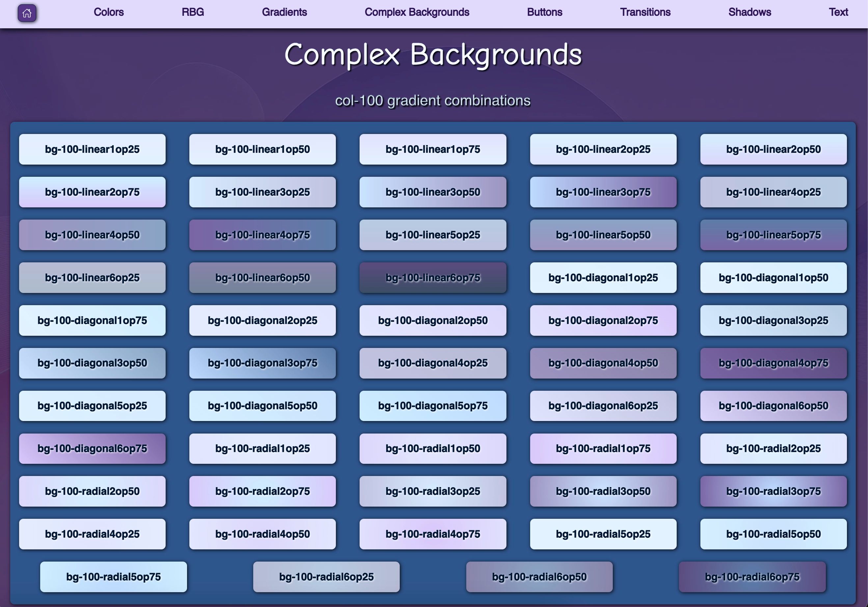
Task: Navigate to the Text section
Action: tap(838, 12)
